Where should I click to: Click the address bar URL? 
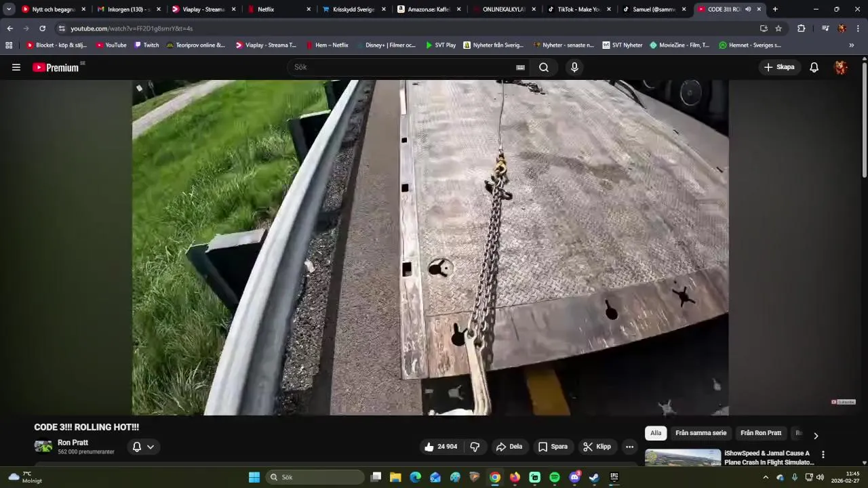[x=132, y=28]
